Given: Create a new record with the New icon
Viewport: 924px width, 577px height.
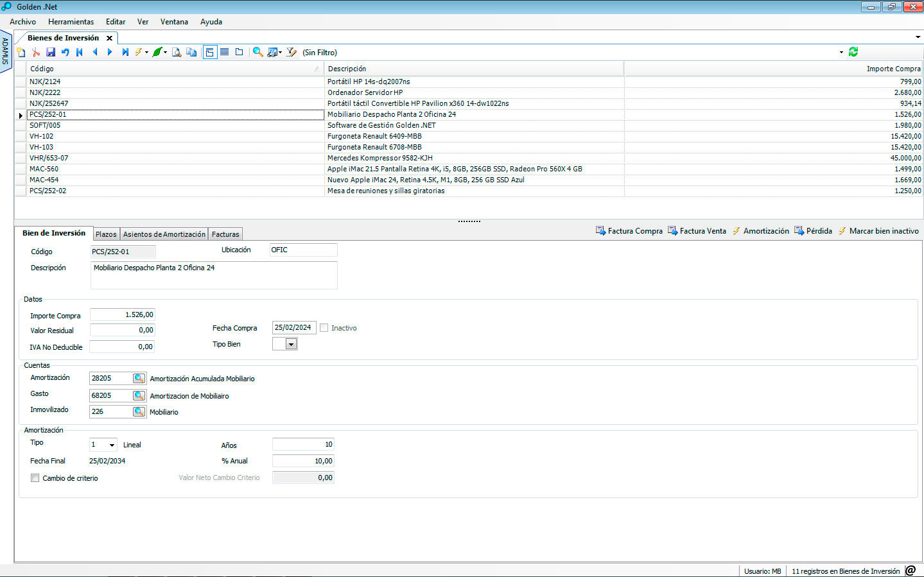Looking at the screenshot, I should point(21,53).
